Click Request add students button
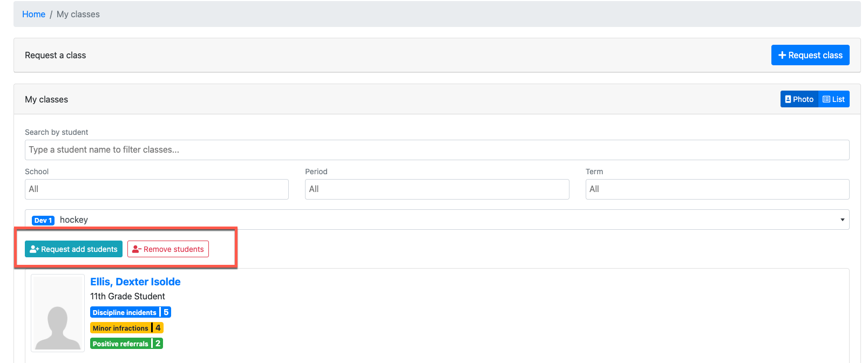 [x=73, y=249]
